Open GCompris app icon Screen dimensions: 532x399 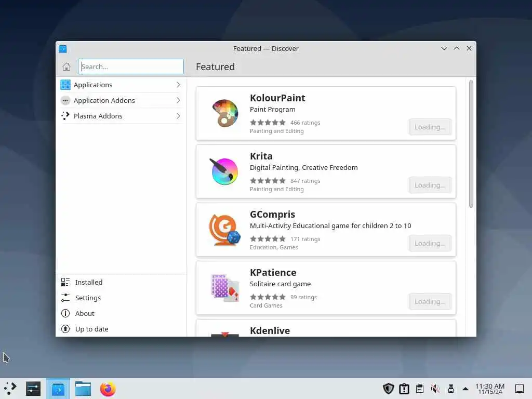pyautogui.click(x=225, y=230)
